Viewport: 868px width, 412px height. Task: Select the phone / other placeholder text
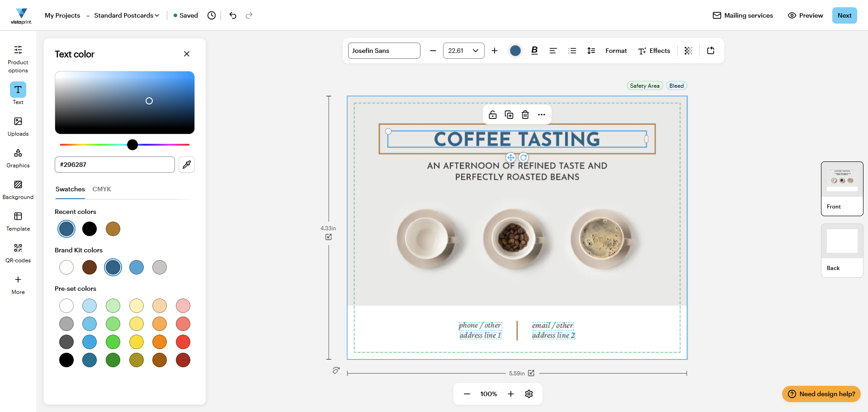(480, 325)
